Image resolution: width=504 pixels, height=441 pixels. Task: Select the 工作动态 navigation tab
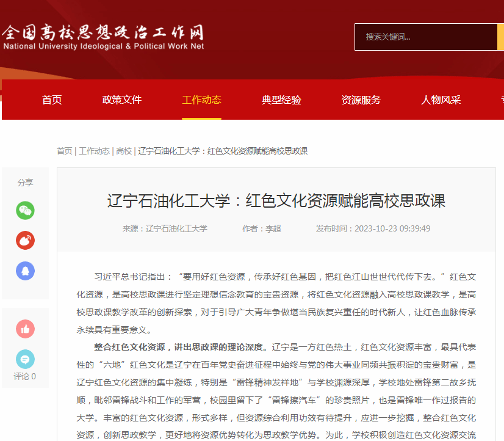[x=201, y=100]
